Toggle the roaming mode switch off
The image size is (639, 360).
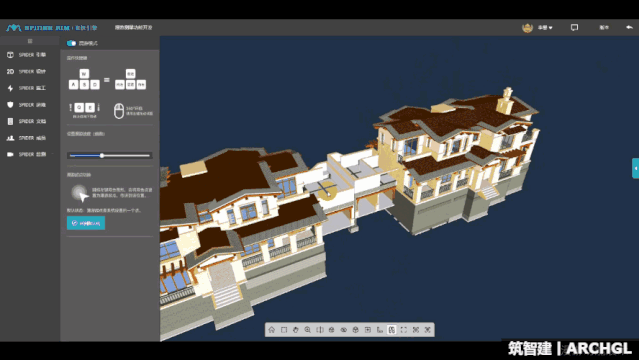[71, 43]
